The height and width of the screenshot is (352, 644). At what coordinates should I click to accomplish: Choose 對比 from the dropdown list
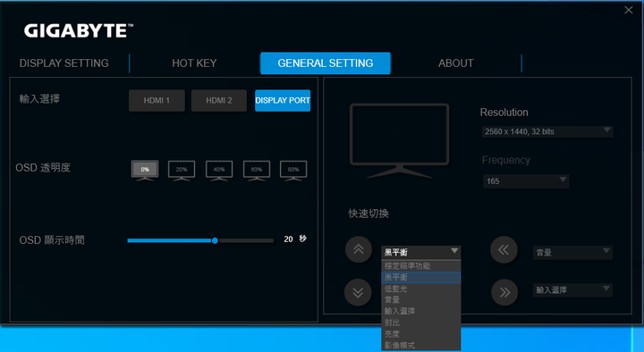tap(421, 323)
